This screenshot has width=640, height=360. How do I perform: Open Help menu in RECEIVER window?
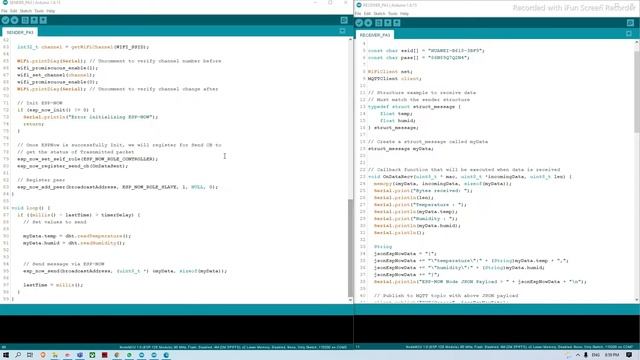(404, 14)
